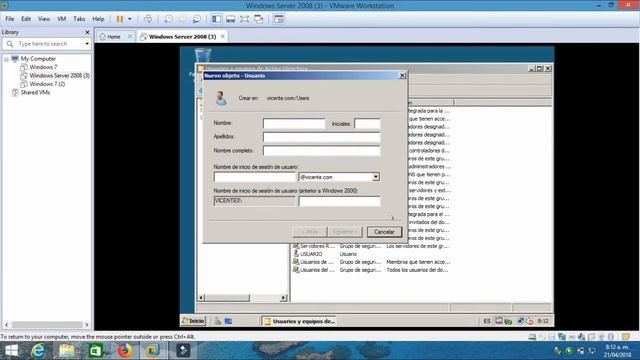
Task: Open Internet Explorer from the host taskbar
Action: click(x=38, y=351)
